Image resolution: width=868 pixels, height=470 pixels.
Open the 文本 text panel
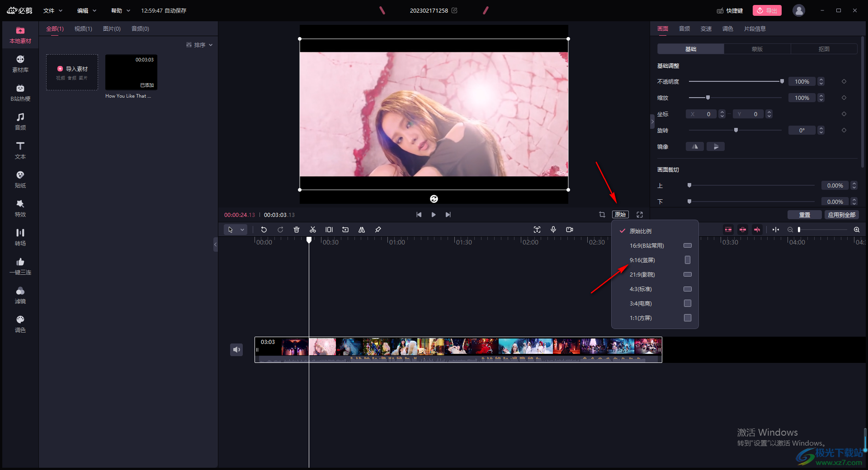point(20,151)
